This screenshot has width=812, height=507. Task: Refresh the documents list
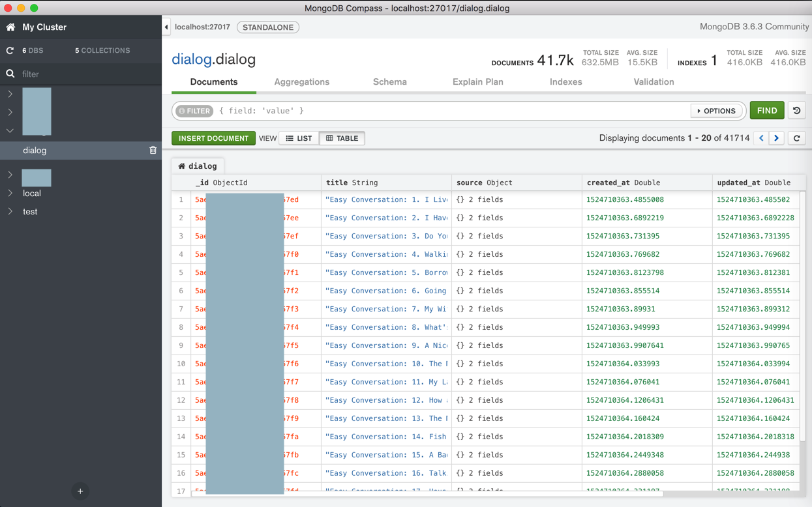(796, 138)
